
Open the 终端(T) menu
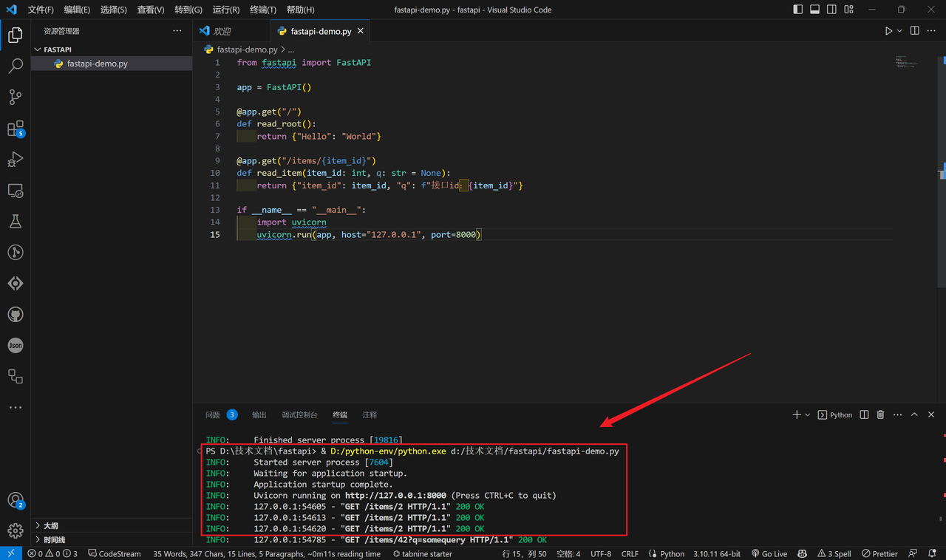263,10
